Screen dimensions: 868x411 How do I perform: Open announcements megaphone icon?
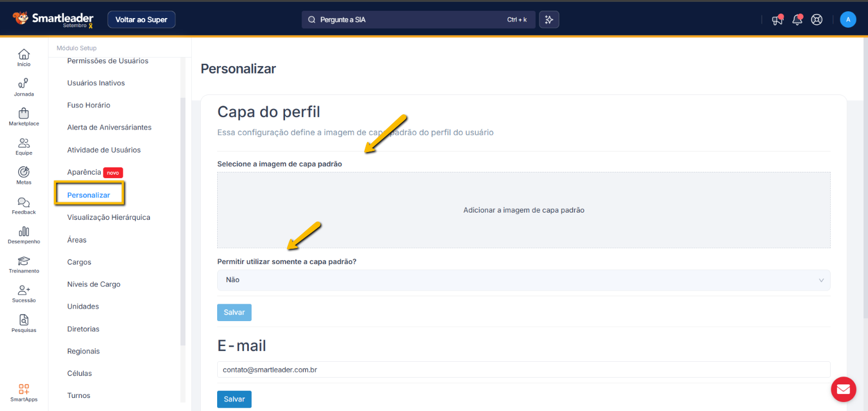(x=778, y=20)
